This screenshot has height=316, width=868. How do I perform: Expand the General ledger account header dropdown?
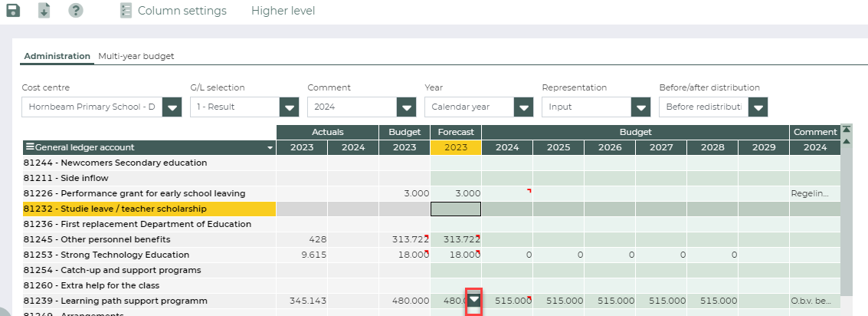270,148
